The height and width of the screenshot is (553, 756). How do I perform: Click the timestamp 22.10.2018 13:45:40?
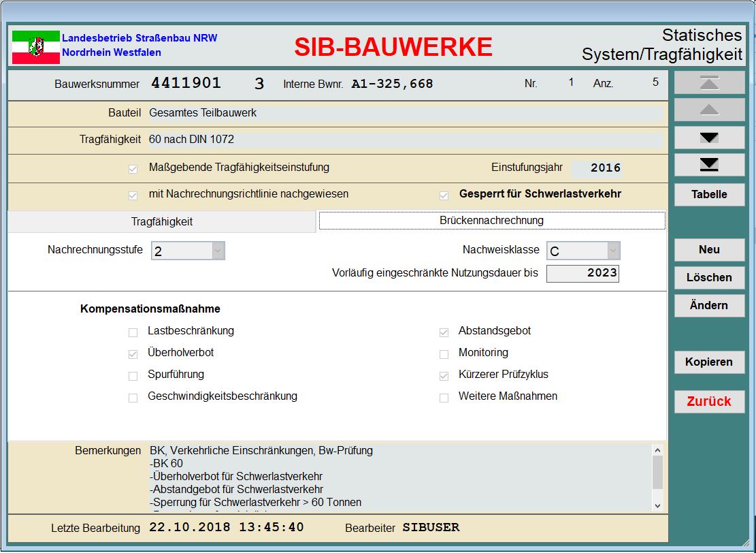click(x=226, y=527)
